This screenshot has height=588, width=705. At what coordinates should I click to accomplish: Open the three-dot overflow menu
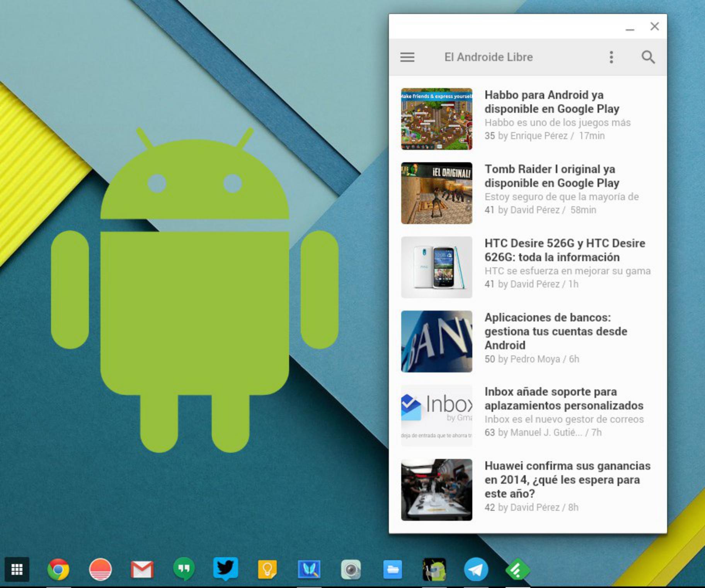(611, 57)
